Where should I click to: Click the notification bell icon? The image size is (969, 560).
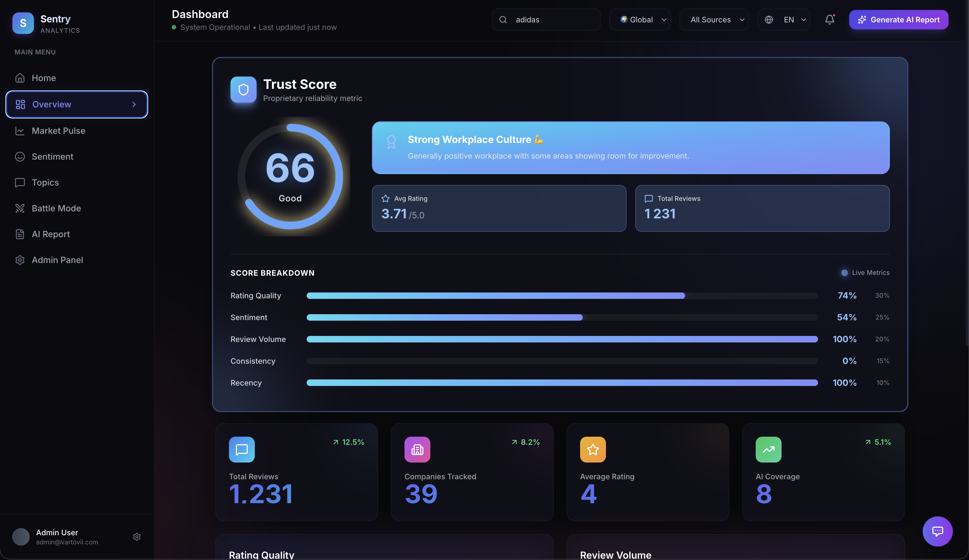(x=829, y=20)
